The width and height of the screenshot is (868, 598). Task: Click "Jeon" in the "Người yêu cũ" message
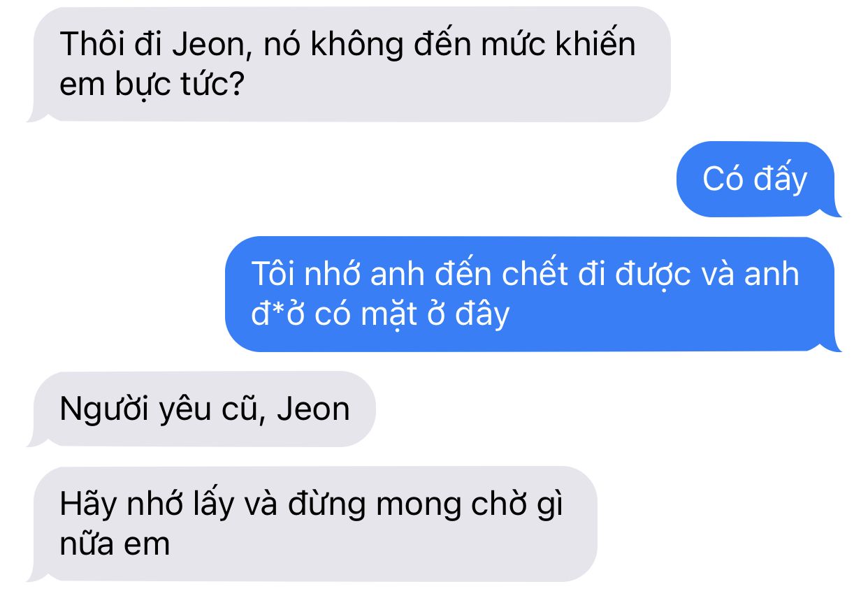click(314, 409)
